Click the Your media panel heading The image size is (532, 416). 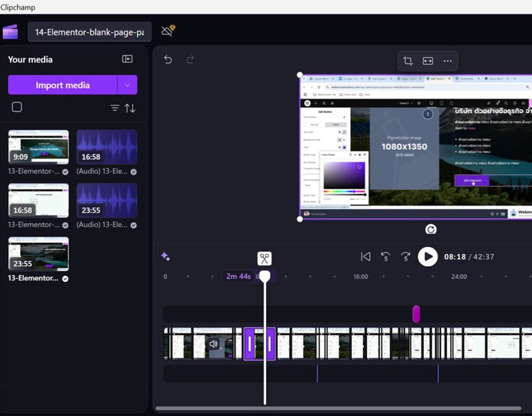tap(30, 59)
